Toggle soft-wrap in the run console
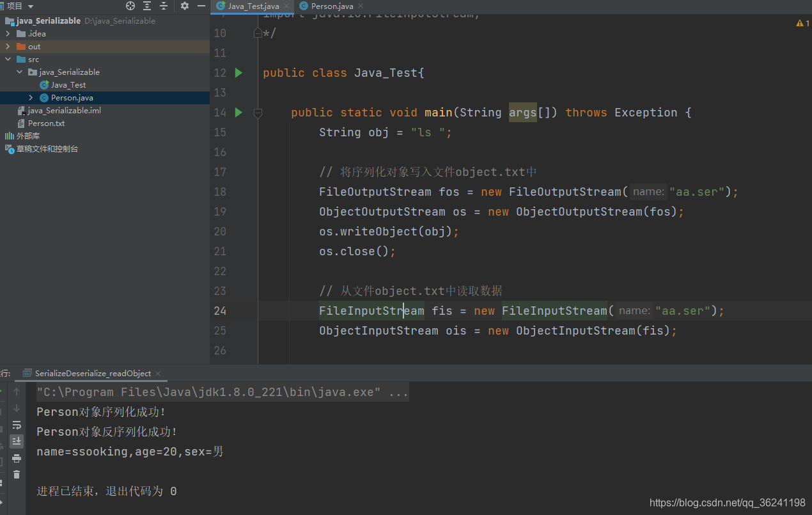The image size is (812, 515). [x=17, y=425]
